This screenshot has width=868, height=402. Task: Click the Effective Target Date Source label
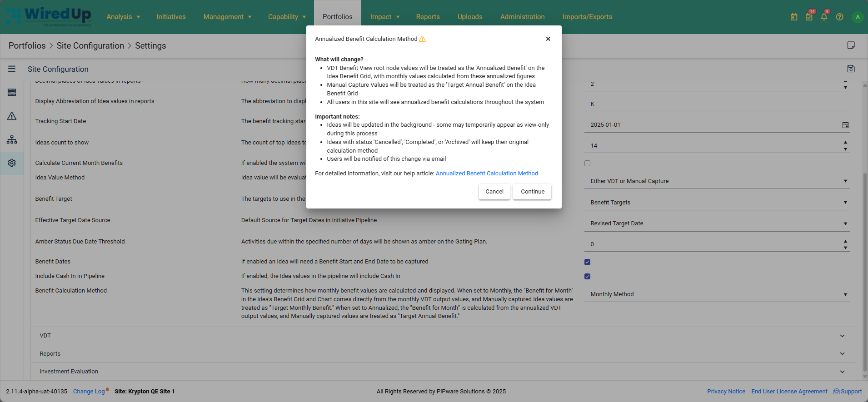(x=73, y=220)
